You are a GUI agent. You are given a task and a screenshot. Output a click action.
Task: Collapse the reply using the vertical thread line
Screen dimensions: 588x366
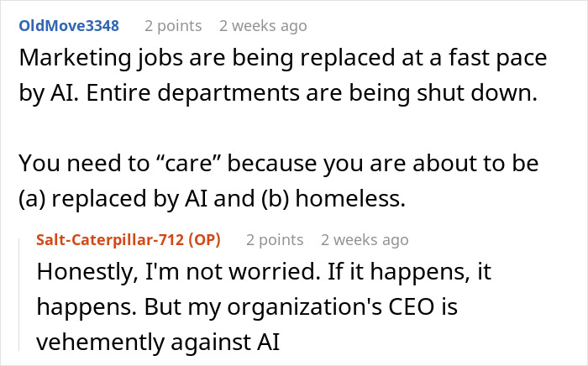point(19,295)
